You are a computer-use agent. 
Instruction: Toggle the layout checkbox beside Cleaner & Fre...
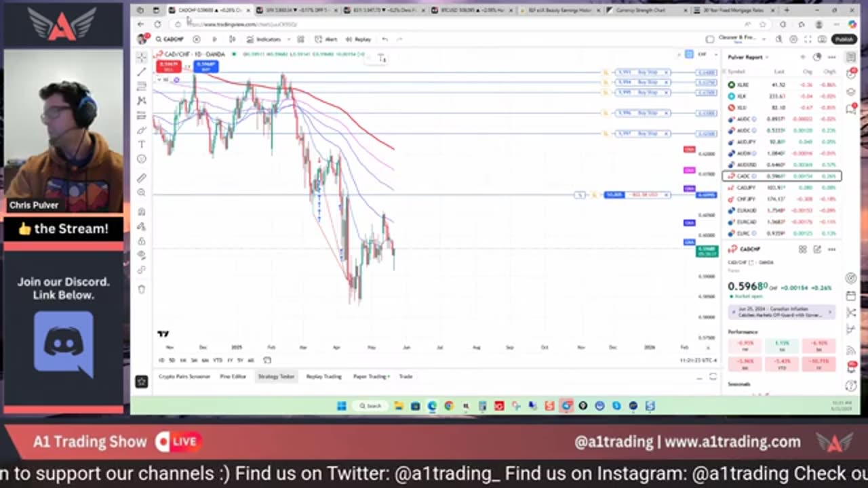point(710,39)
